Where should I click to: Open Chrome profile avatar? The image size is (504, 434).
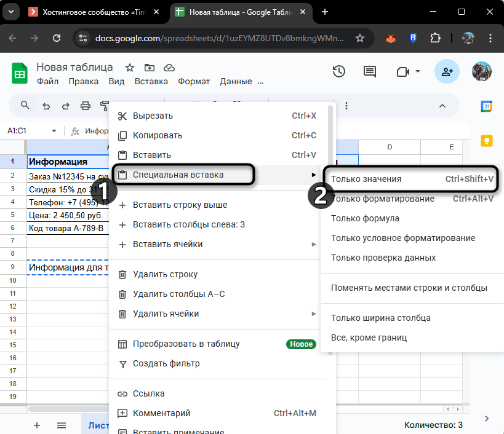tap(468, 38)
